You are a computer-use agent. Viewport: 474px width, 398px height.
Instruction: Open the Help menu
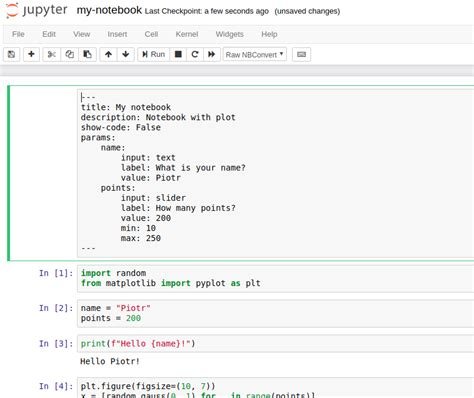[x=269, y=34]
